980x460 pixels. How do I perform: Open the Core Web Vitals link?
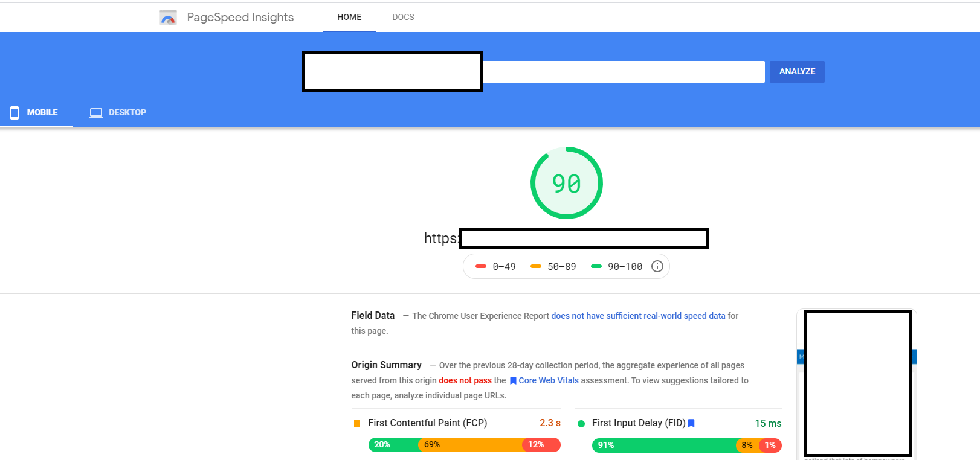pyautogui.click(x=549, y=380)
